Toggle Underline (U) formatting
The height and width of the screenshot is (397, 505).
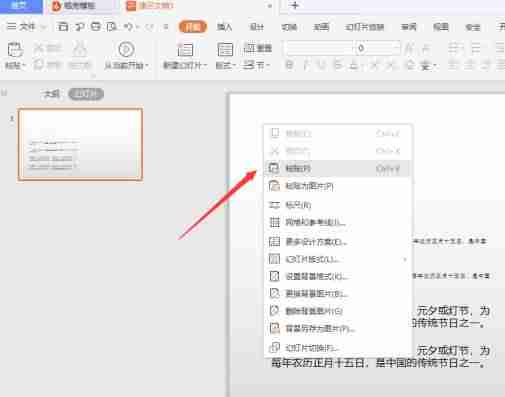[x=322, y=65]
